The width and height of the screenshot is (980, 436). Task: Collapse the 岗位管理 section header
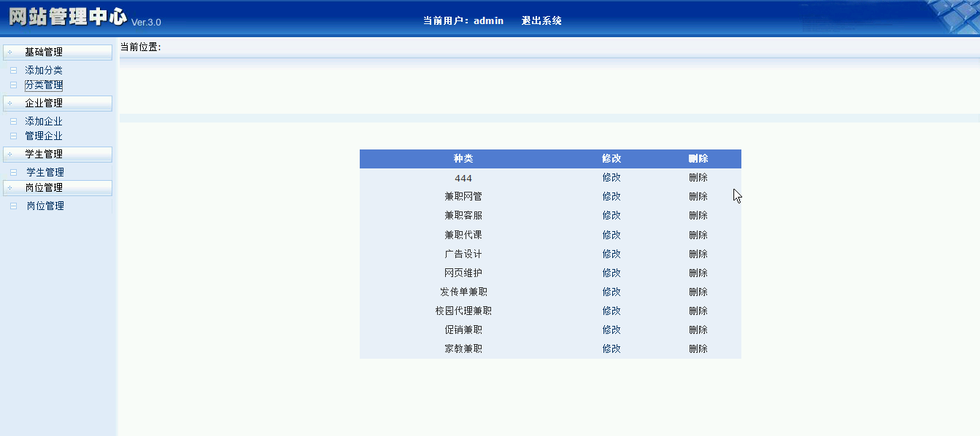58,188
